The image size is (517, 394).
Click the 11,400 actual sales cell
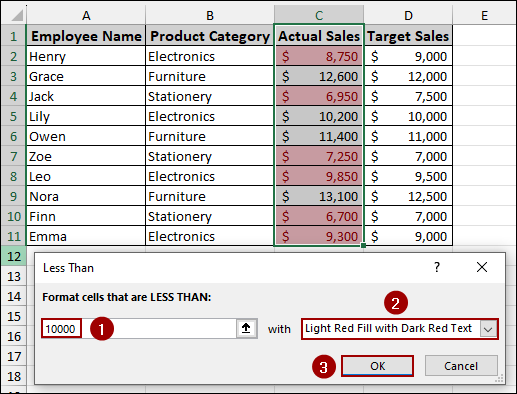coord(319,136)
